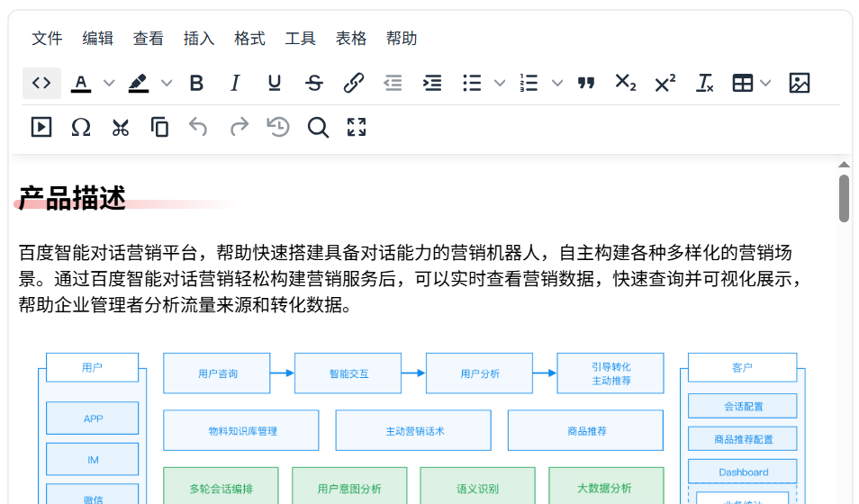Expand background color dropdown arrow

click(167, 84)
